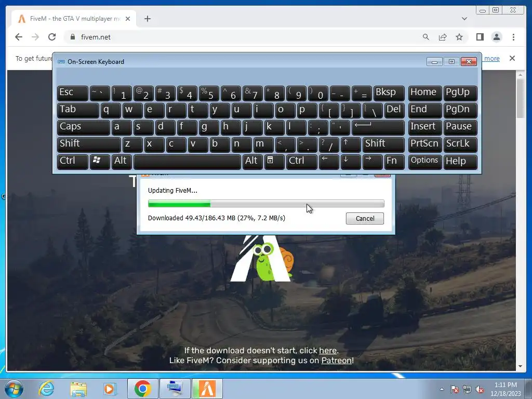Viewport: 532px width, 399px height.
Task: Click the PrtScn key
Action: coord(425,144)
